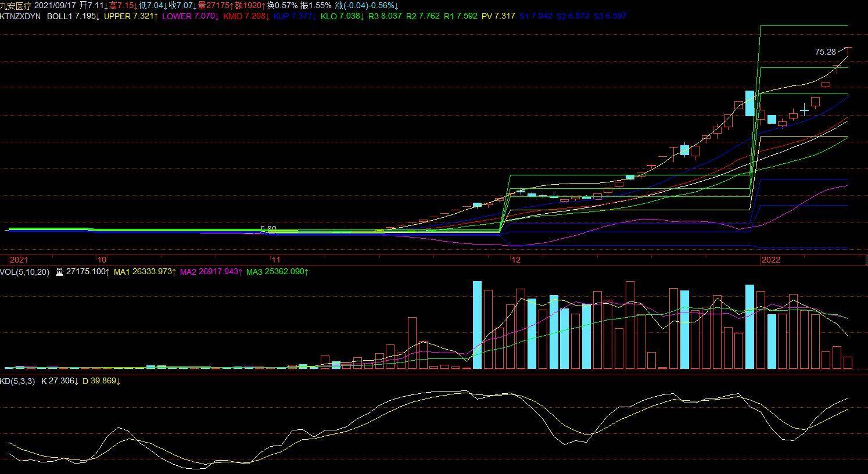This screenshot has width=868, height=474.
Task: Click the D 39.869 value
Action: point(101,381)
